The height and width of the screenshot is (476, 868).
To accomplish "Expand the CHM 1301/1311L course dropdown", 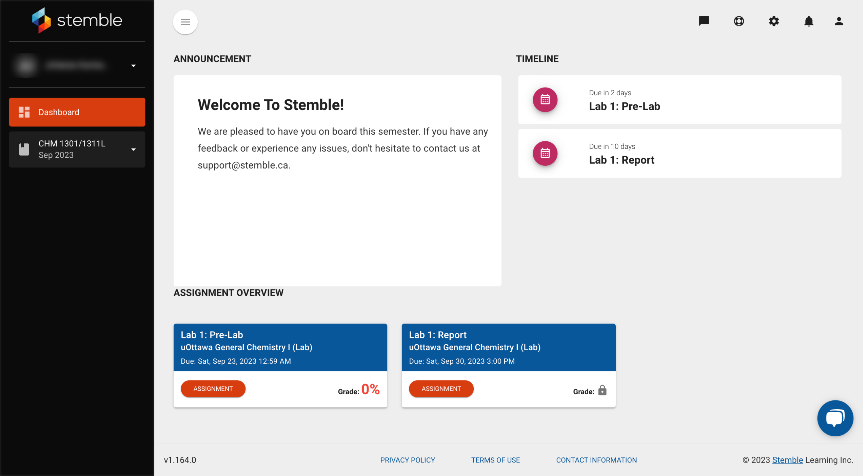I will point(133,150).
